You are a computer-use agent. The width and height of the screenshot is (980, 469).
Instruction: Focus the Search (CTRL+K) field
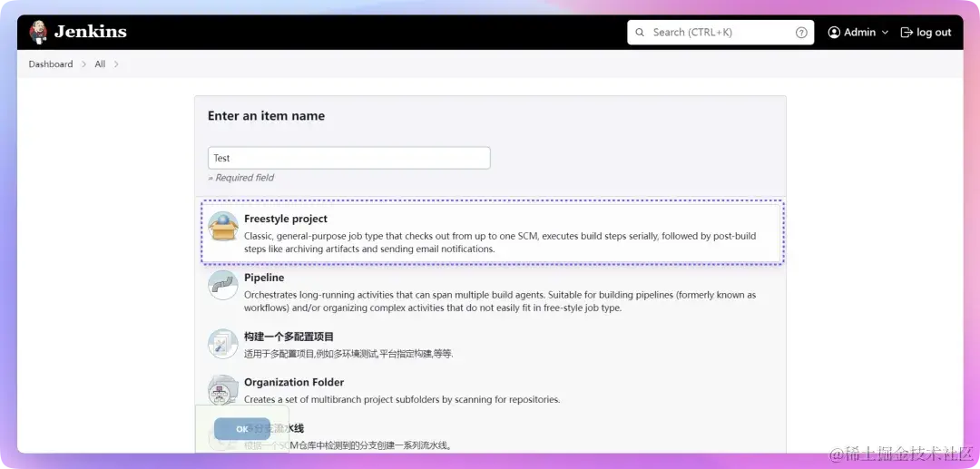720,33
